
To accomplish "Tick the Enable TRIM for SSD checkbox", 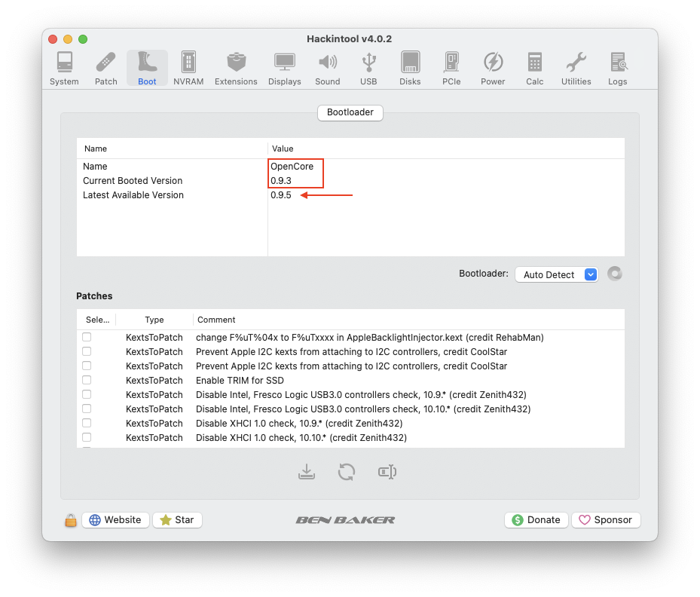I will 87,380.
